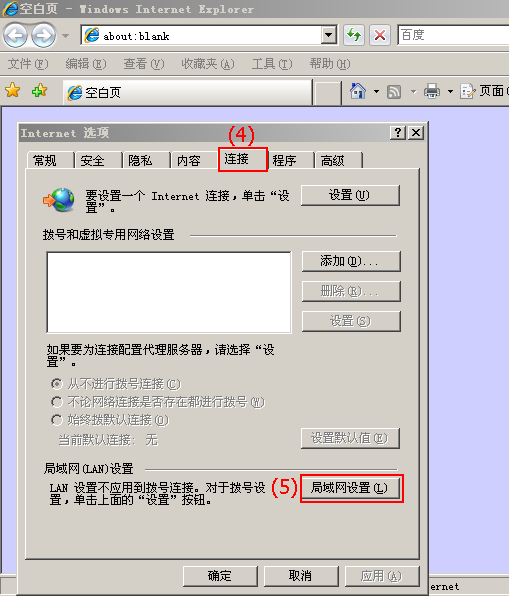
Task: Click the Print printer icon
Action: tap(432, 91)
